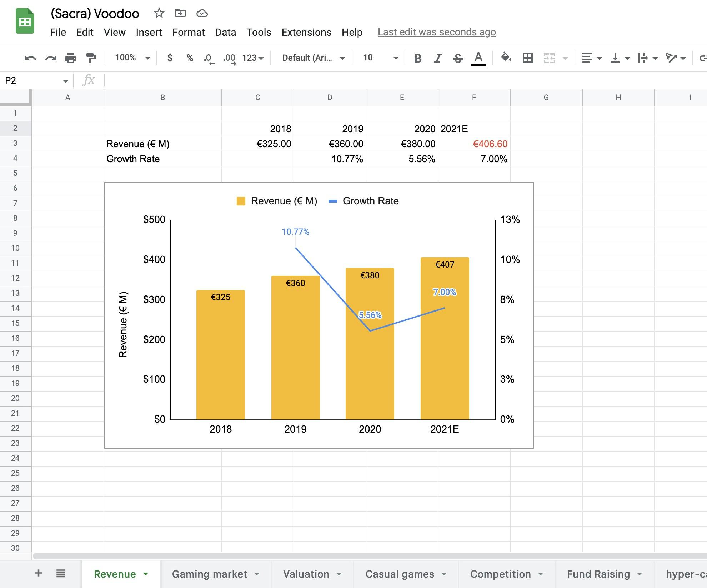This screenshot has width=707, height=588.
Task: Open the Tools menu
Action: [259, 32]
